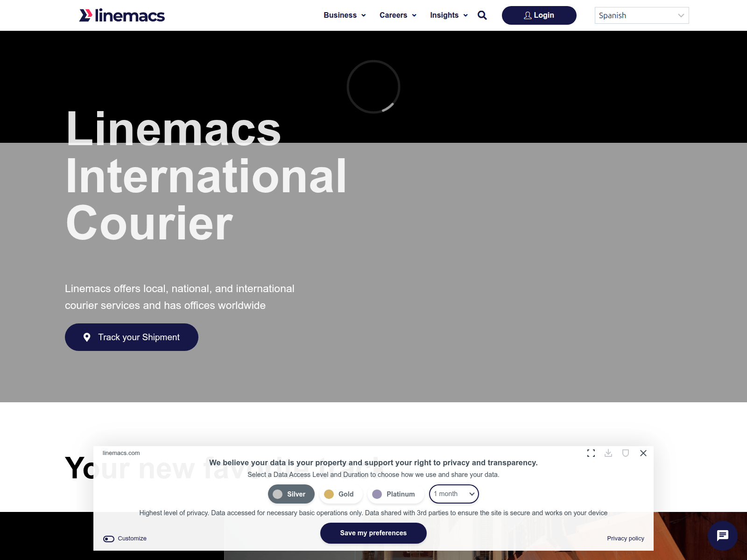This screenshot has width=747, height=560.
Task: Open the chat bubble widget
Action: (722, 535)
